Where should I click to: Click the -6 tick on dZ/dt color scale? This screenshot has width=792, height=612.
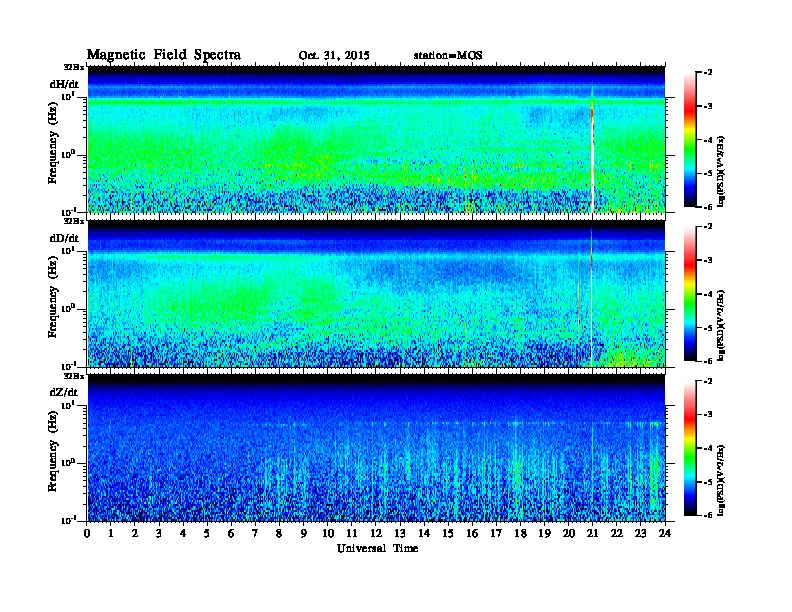tap(708, 515)
